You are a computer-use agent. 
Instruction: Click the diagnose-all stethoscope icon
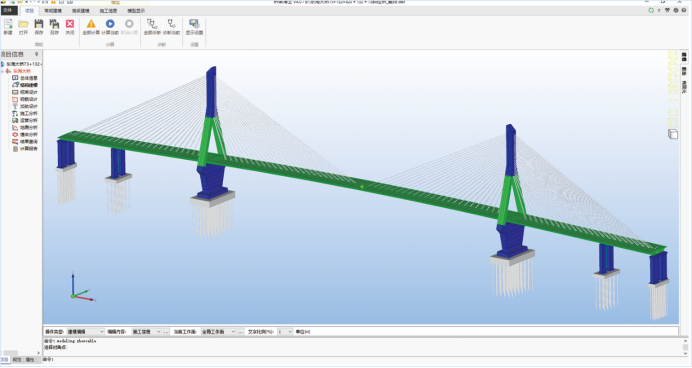point(152,26)
